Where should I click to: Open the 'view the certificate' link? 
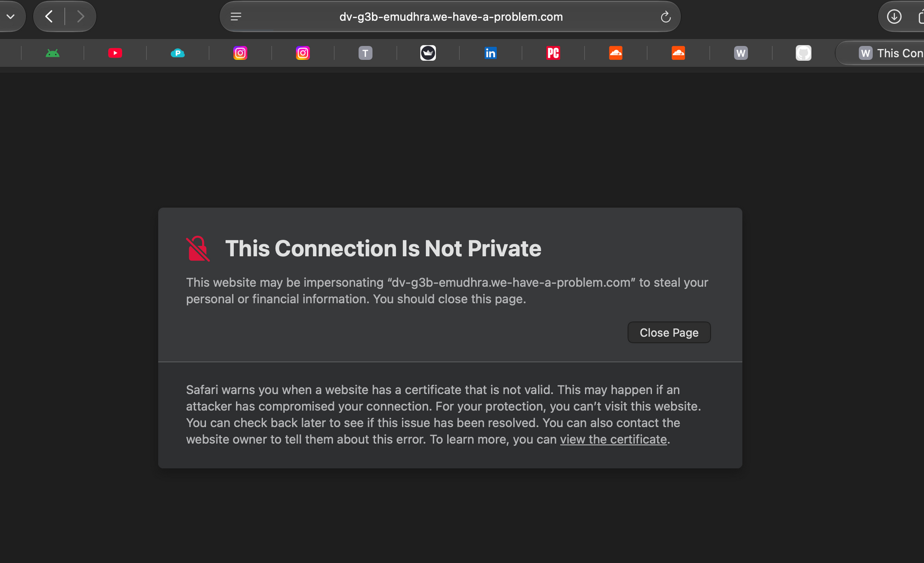[613, 439]
